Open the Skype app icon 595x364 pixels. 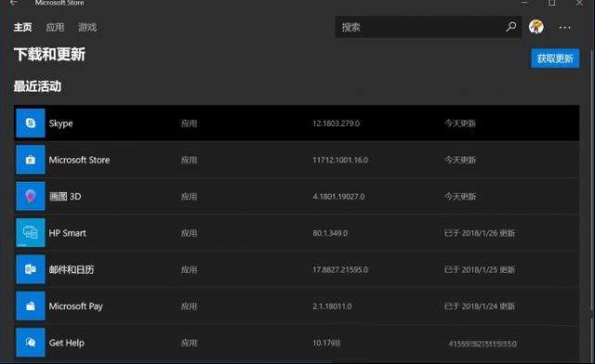pos(31,123)
